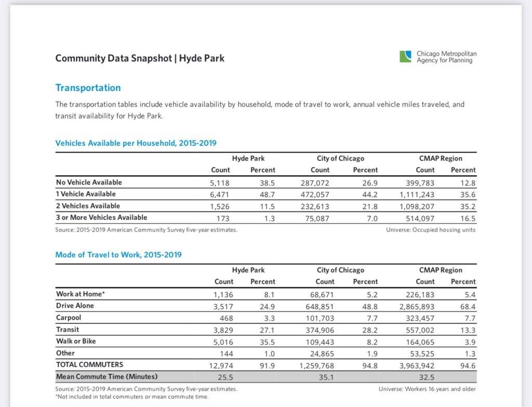Select the '1 Vehicle Available' row label

(x=86, y=194)
